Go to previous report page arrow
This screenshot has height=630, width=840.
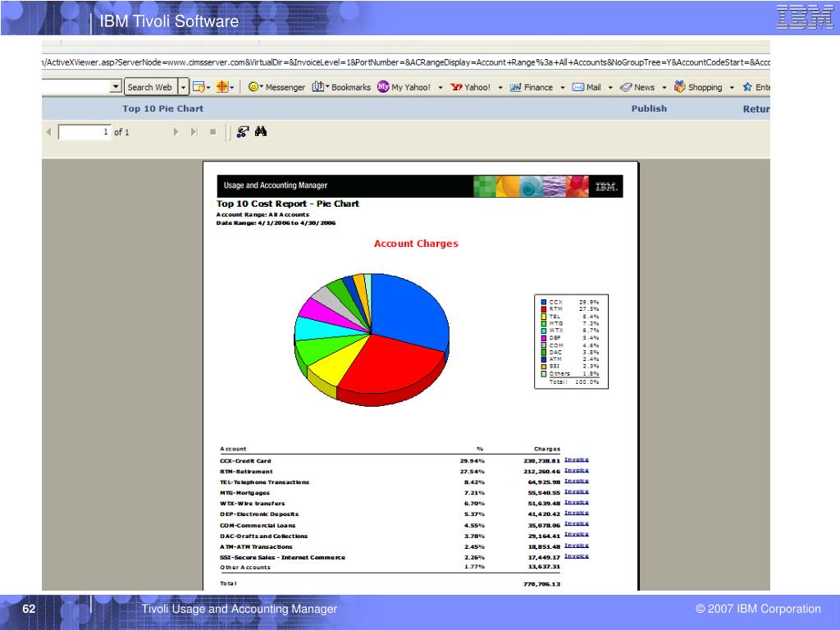click(48, 132)
